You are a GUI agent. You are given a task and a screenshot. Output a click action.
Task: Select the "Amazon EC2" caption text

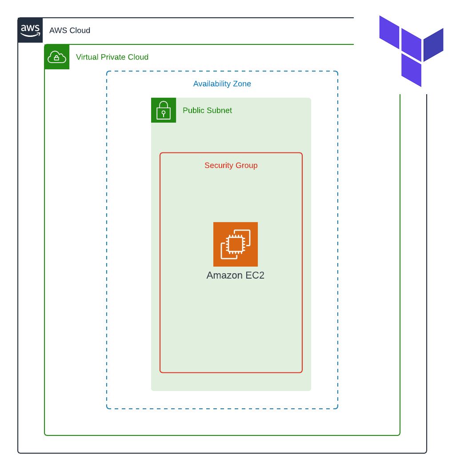click(236, 275)
